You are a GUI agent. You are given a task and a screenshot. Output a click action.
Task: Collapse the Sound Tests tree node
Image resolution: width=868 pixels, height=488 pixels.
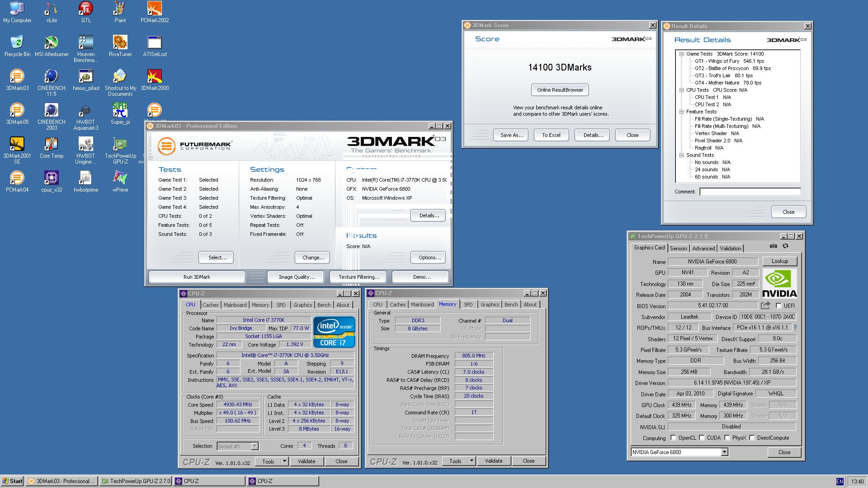click(681, 155)
